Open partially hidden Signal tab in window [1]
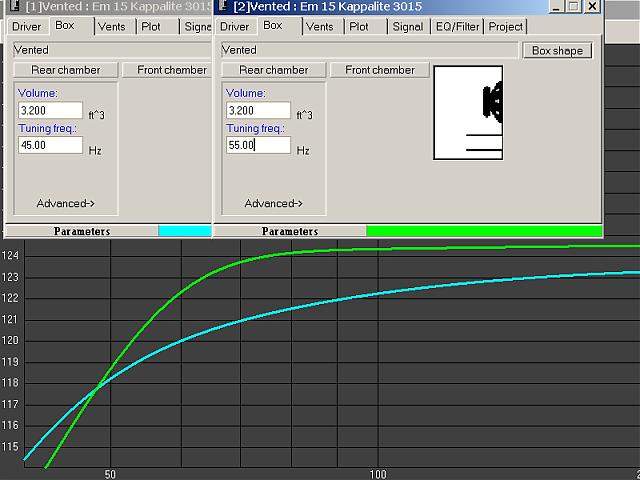This screenshot has width=640, height=480. [197, 27]
